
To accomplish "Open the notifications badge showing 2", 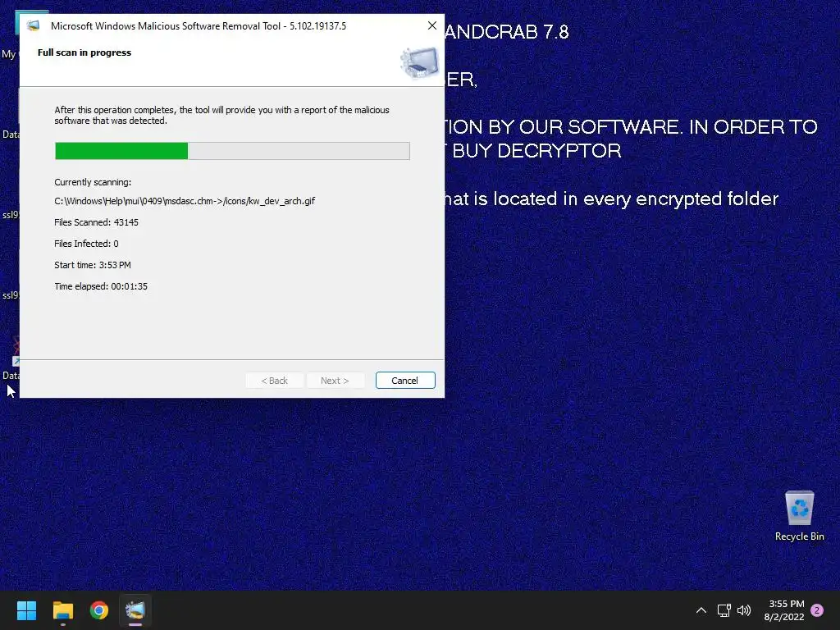I will [x=817, y=610].
